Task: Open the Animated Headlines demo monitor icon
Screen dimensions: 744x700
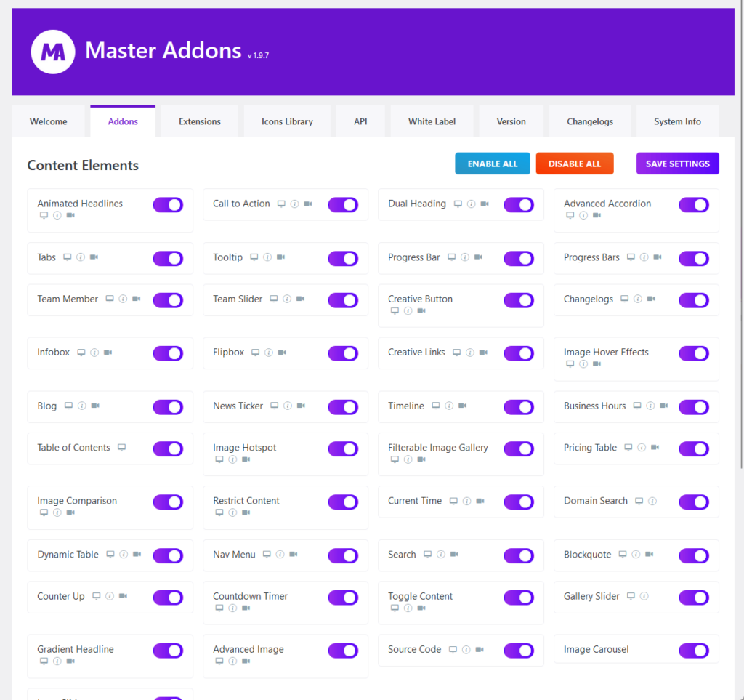Action: coord(44,215)
